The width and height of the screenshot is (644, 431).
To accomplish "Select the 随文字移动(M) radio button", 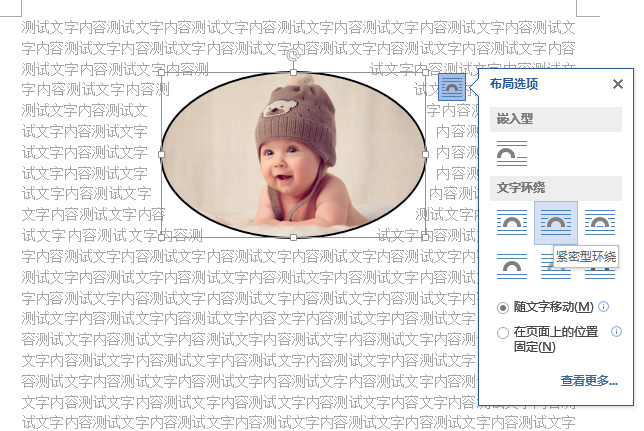I will (x=503, y=308).
